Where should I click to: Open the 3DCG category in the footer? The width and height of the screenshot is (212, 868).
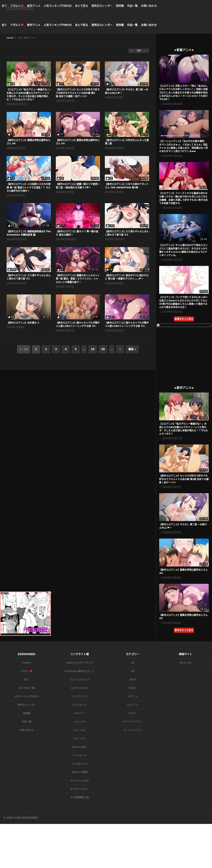click(132, 679)
